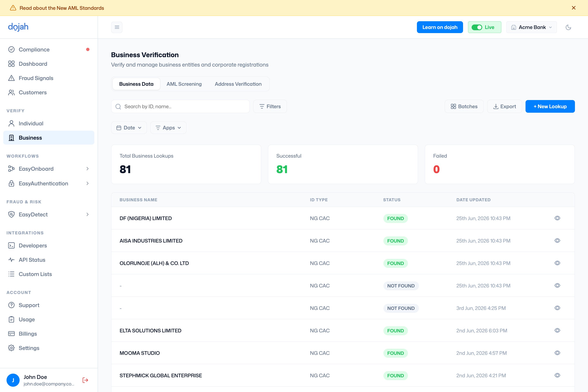Open Fraud Signals in the sidebar
Screen dimensions: 588x392
49,78
